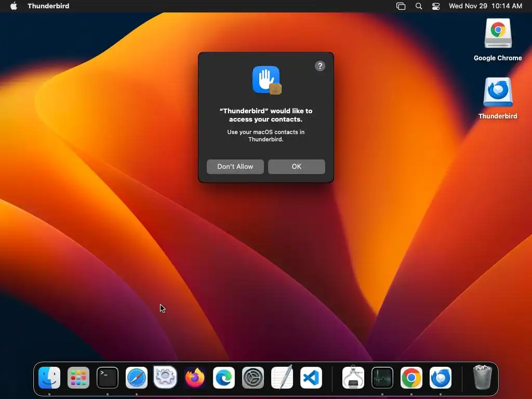Click the "Thunderbird" desktop label text
This screenshot has width=532, height=399.
point(498,116)
